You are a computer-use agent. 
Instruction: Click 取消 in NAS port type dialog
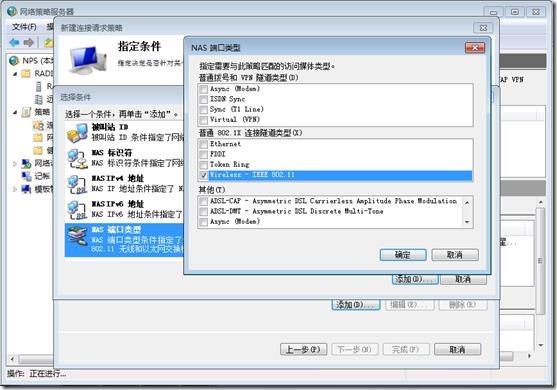click(455, 255)
